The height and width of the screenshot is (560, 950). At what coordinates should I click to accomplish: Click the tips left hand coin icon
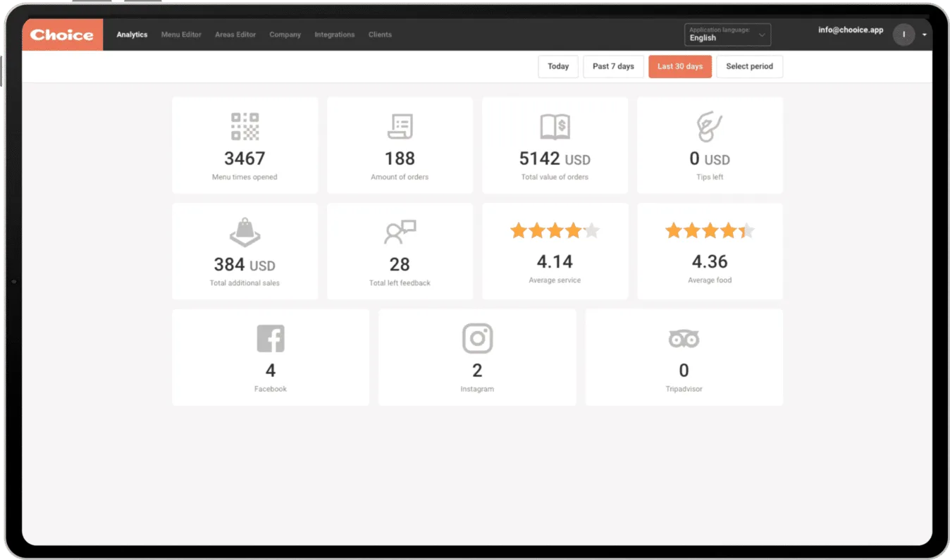tap(710, 127)
